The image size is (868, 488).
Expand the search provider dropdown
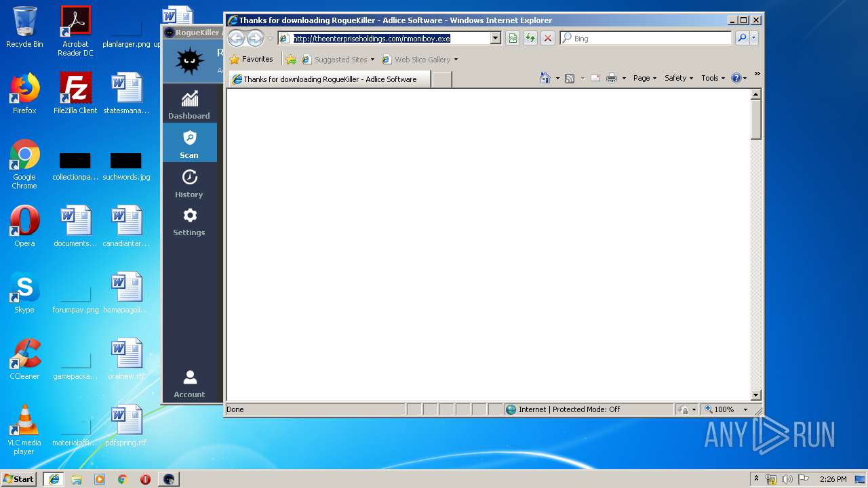(754, 38)
